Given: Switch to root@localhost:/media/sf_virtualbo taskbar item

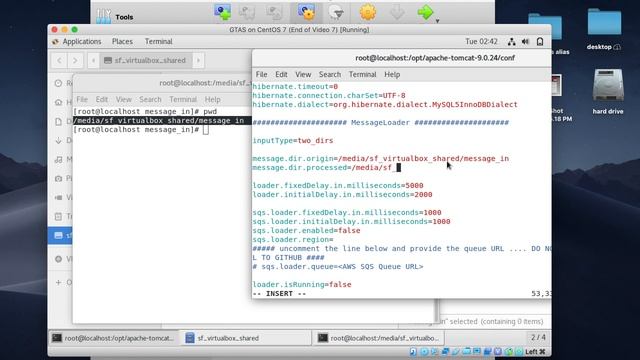Looking at the screenshot, I should pyautogui.click(x=379, y=338).
